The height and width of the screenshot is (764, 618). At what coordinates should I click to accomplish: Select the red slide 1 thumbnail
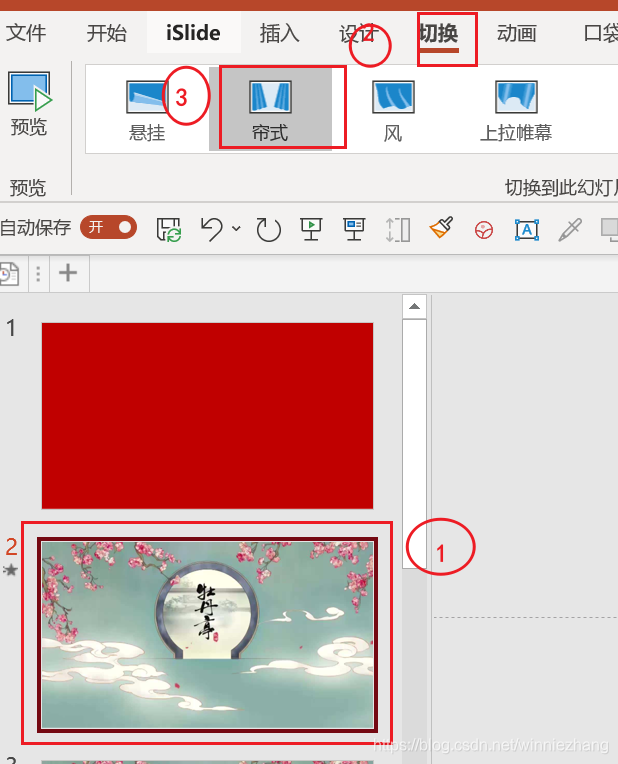207,416
